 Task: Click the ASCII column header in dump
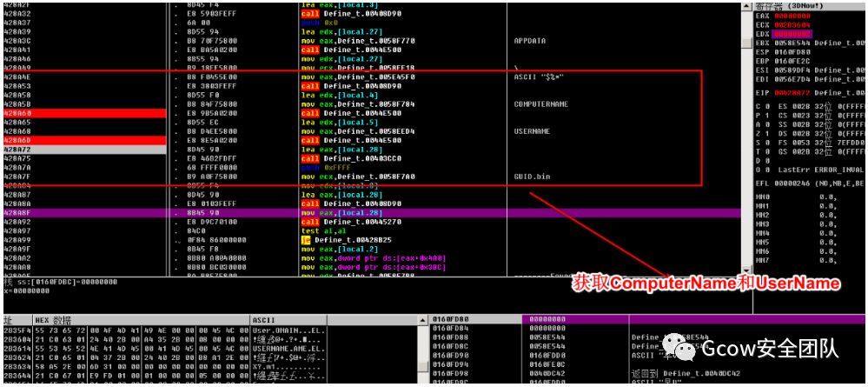(288, 320)
